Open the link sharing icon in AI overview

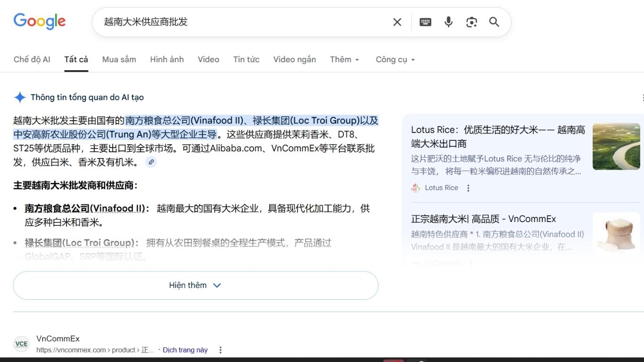point(151,162)
